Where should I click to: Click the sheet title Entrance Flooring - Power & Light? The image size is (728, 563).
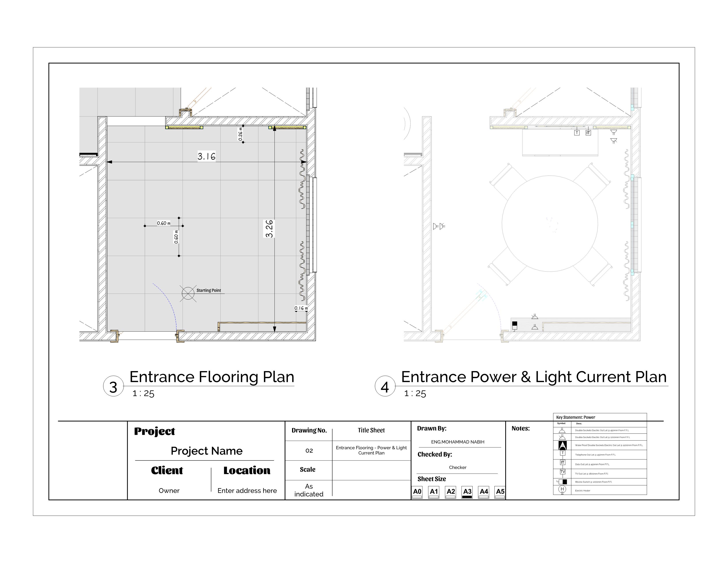pyautogui.click(x=371, y=448)
